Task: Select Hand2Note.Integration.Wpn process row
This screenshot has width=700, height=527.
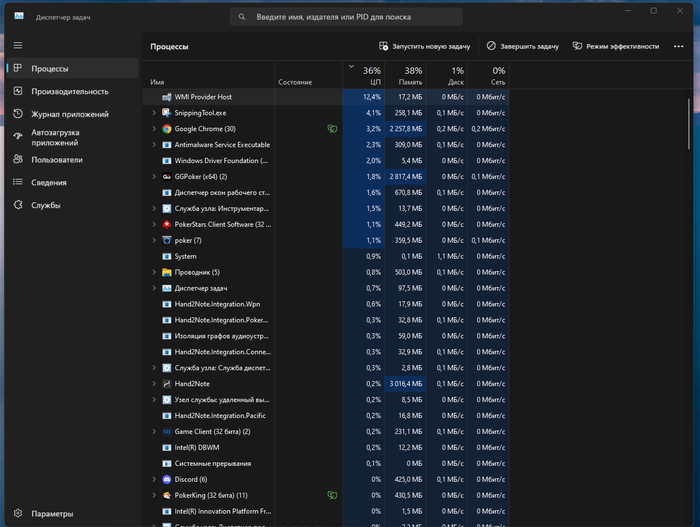Action: [x=325, y=304]
